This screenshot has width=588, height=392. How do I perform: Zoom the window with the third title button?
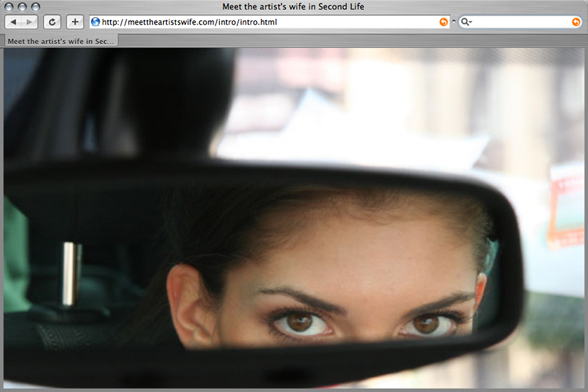[36, 6]
